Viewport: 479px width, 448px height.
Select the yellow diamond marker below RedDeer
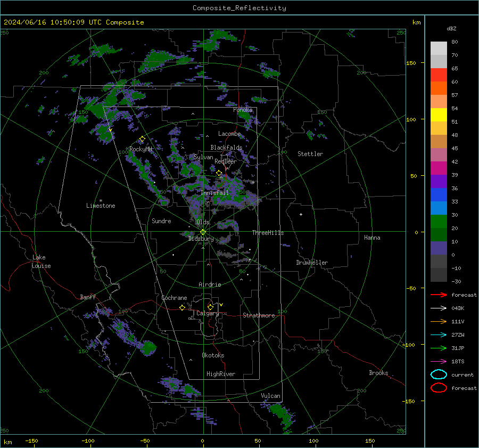(x=219, y=173)
